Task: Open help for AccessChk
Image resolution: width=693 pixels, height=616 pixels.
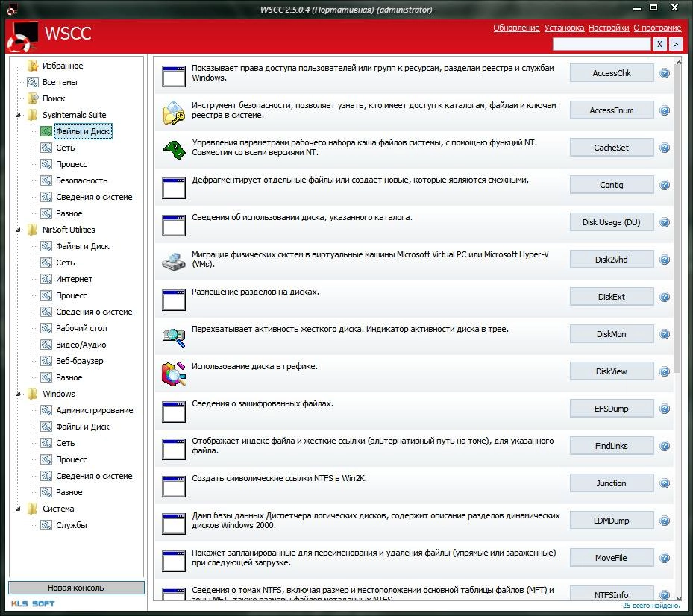Action: tap(664, 73)
